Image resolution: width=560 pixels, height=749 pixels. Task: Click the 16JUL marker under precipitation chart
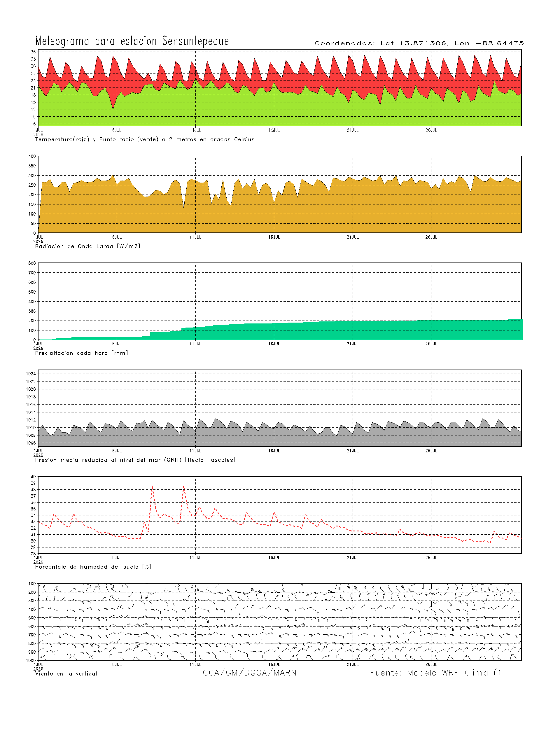[x=274, y=344]
